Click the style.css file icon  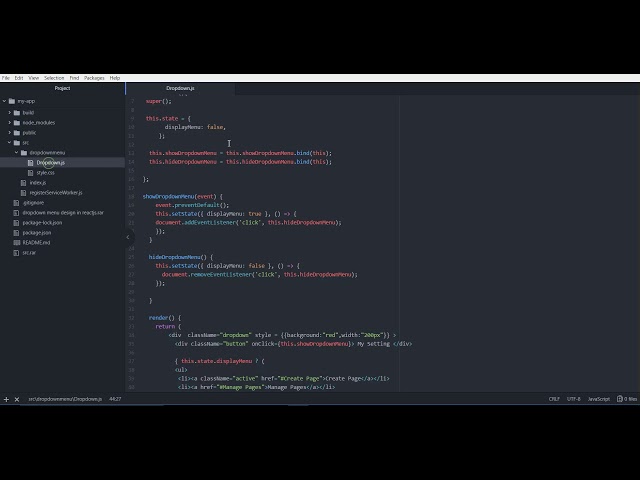click(x=31, y=173)
